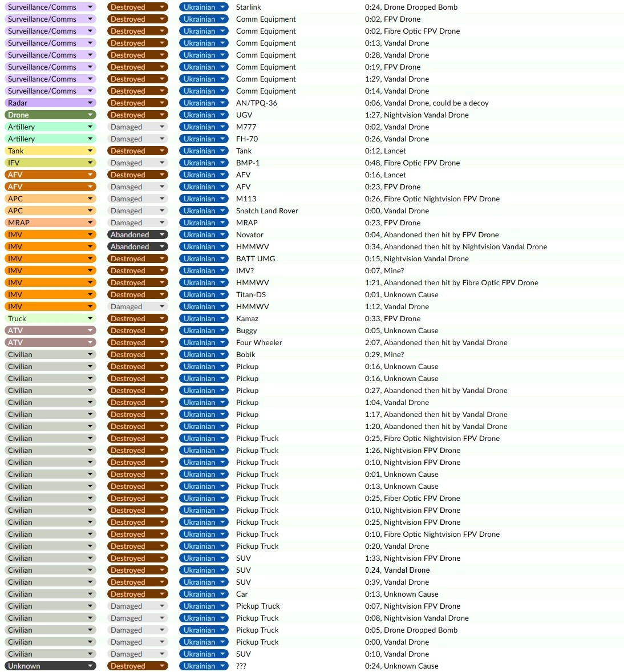Open Destroyed status dropdown in Bobik row

tap(137, 355)
